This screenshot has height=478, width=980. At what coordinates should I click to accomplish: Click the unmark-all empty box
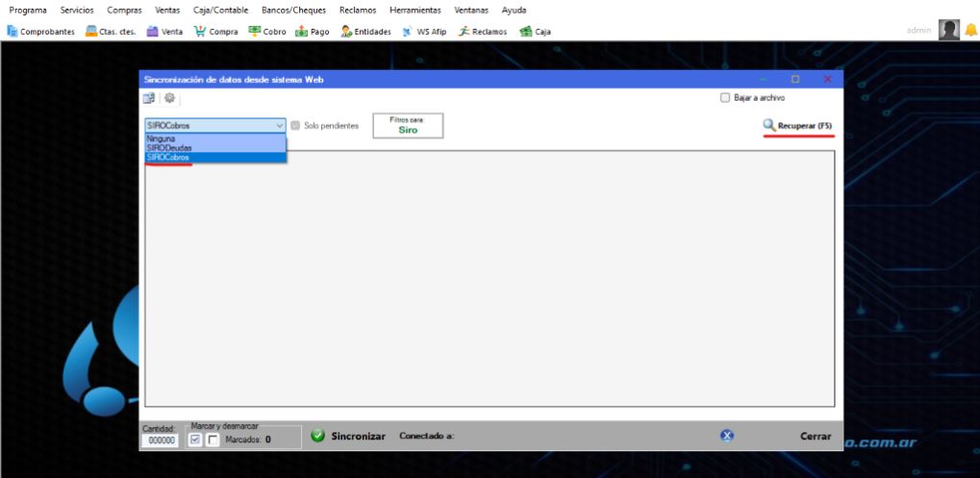tap(214, 440)
